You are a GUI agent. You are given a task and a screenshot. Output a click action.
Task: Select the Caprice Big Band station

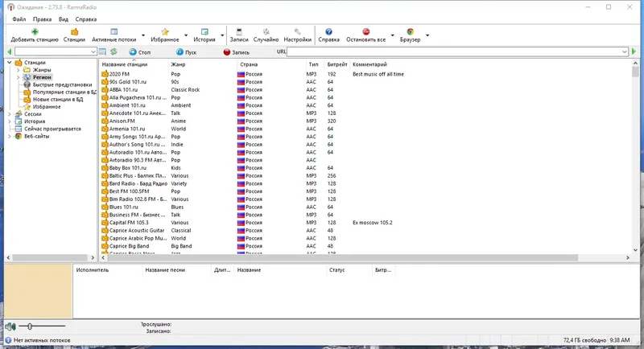[129, 246]
